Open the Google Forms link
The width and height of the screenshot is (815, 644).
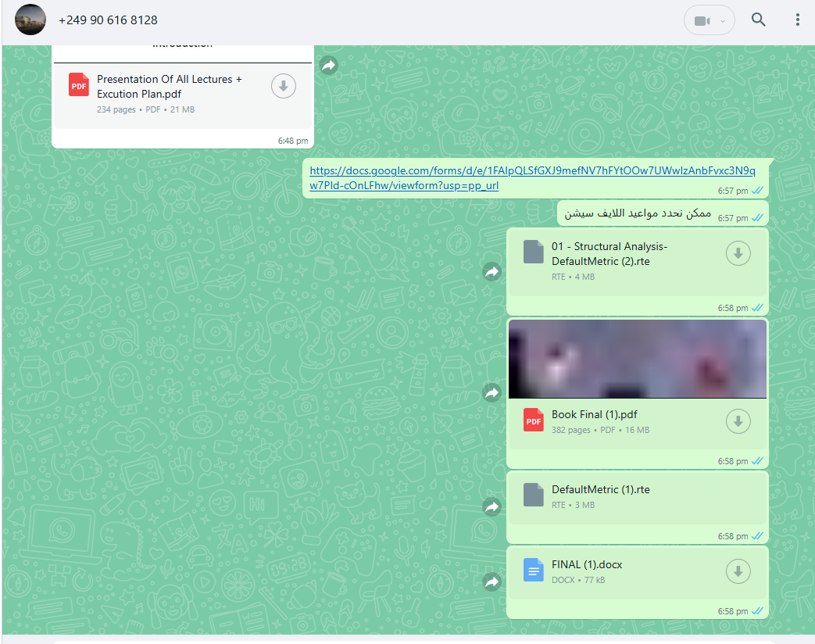532,177
